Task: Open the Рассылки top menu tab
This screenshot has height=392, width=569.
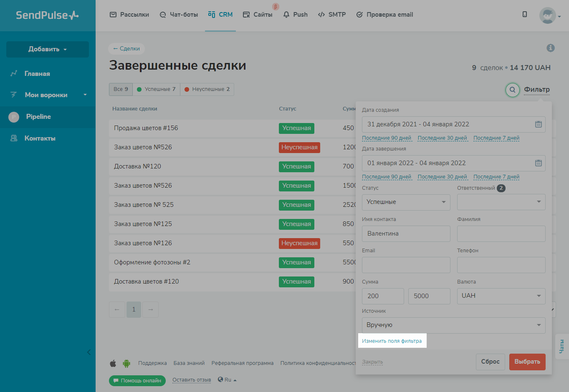Action: coord(129,15)
